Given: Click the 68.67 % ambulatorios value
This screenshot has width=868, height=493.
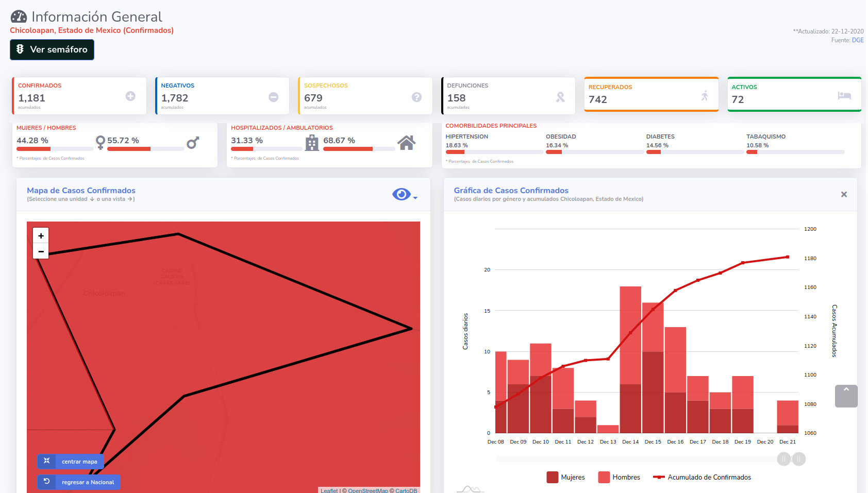Looking at the screenshot, I should point(339,140).
